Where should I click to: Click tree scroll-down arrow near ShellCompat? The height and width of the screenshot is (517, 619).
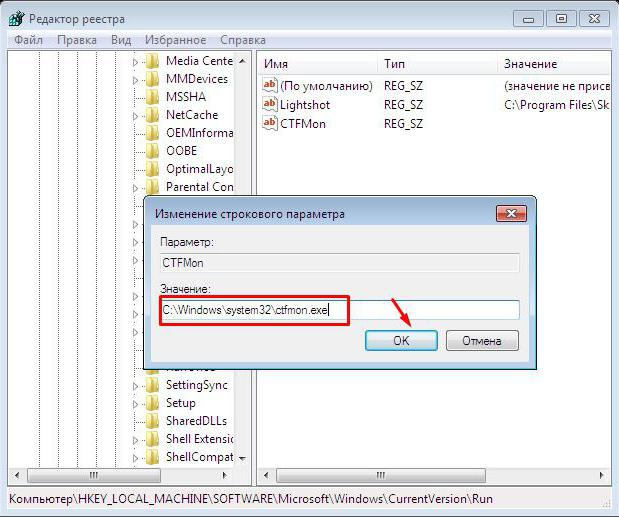tap(242, 458)
